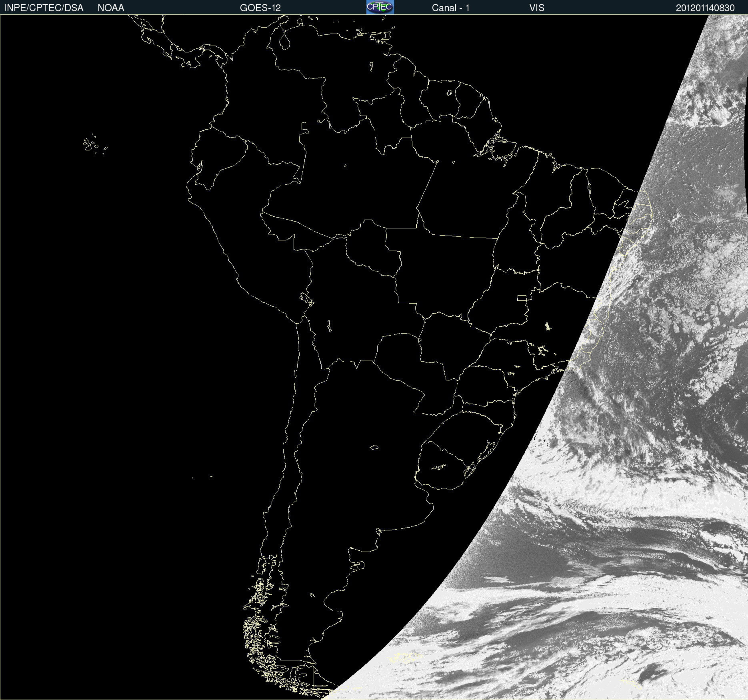748x700 pixels.
Task: Click the NOAA label in the header
Action: pyautogui.click(x=111, y=8)
